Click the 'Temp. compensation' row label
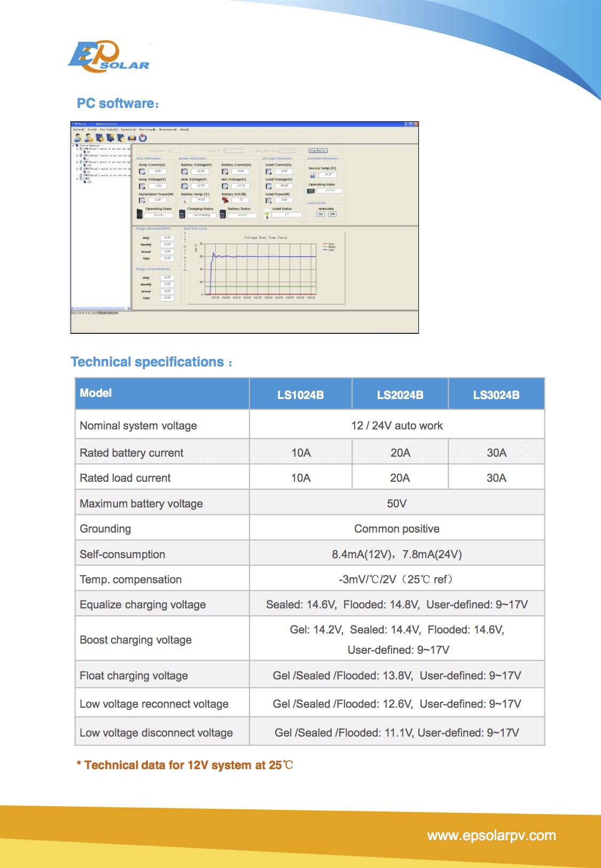Image resolution: width=601 pixels, height=868 pixels. click(x=131, y=580)
